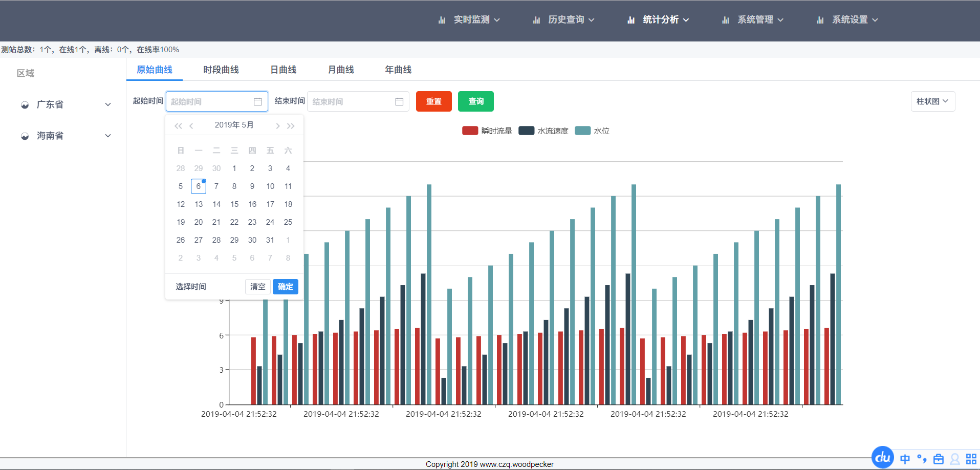Image resolution: width=980 pixels, height=470 pixels.
Task: Select date 10 in May calendar
Action: [270, 186]
